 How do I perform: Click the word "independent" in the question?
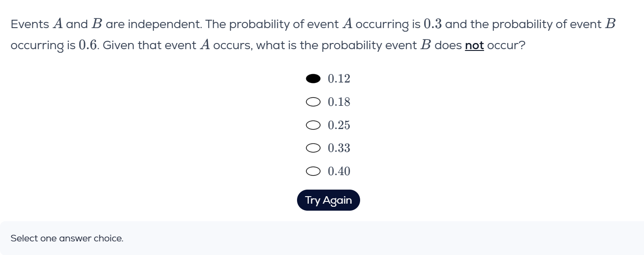[x=164, y=25]
